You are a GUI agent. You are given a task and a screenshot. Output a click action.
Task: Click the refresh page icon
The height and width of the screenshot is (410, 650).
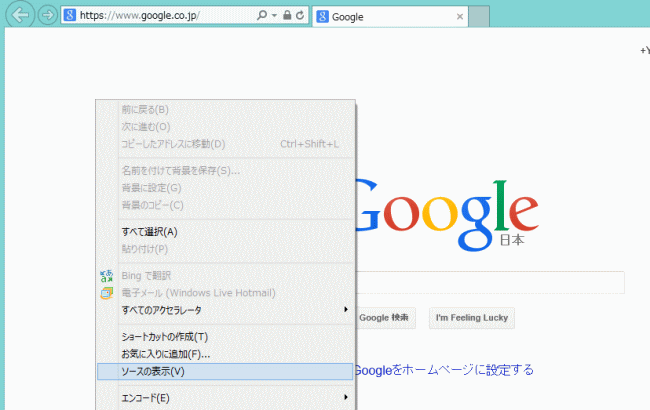300,15
